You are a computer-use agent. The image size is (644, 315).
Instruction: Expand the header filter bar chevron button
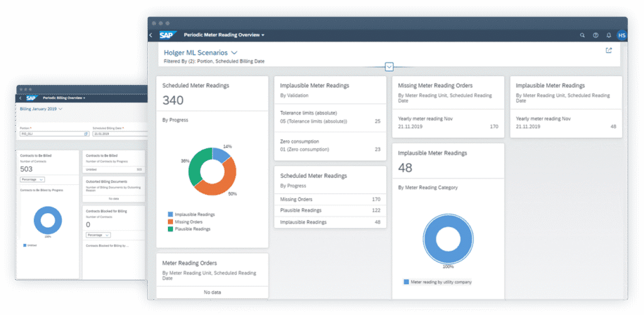point(389,67)
